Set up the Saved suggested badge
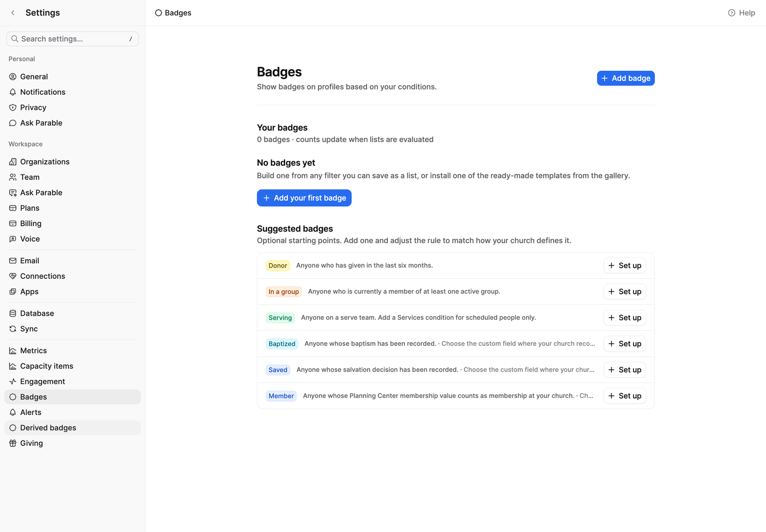 click(x=625, y=370)
